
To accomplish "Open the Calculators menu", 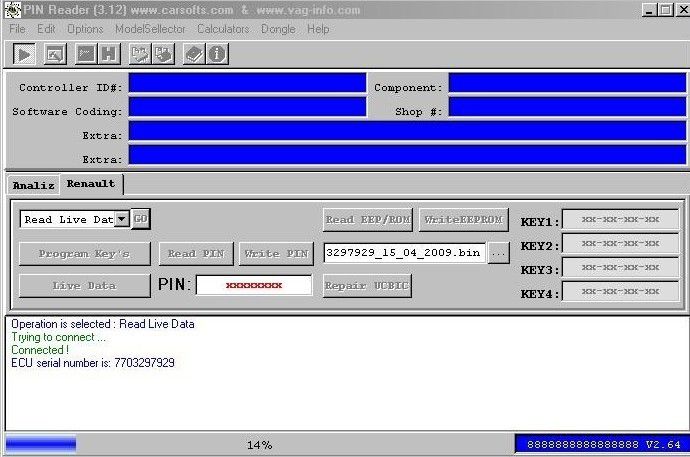I will pyautogui.click(x=223, y=29).
